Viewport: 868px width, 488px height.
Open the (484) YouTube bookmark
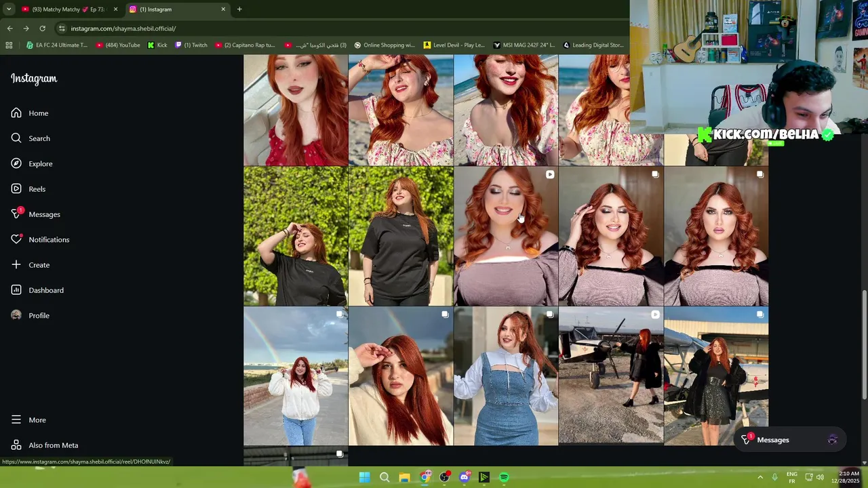118,45
